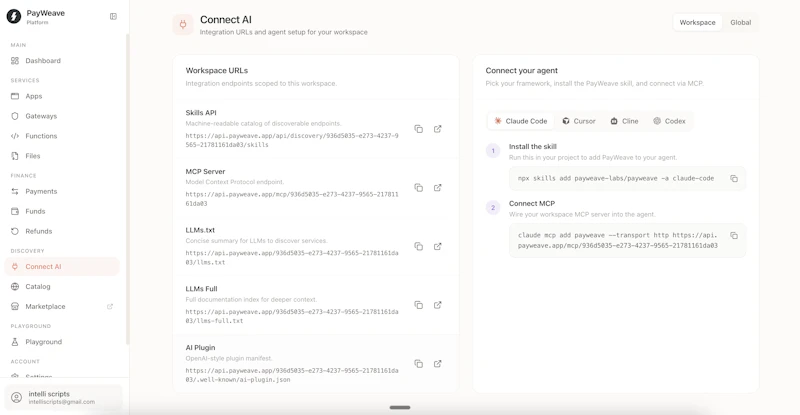This screenshot has height=415, width=800.
Task: Copy the AI Plugin URL
Action: (x=418, y=364)
